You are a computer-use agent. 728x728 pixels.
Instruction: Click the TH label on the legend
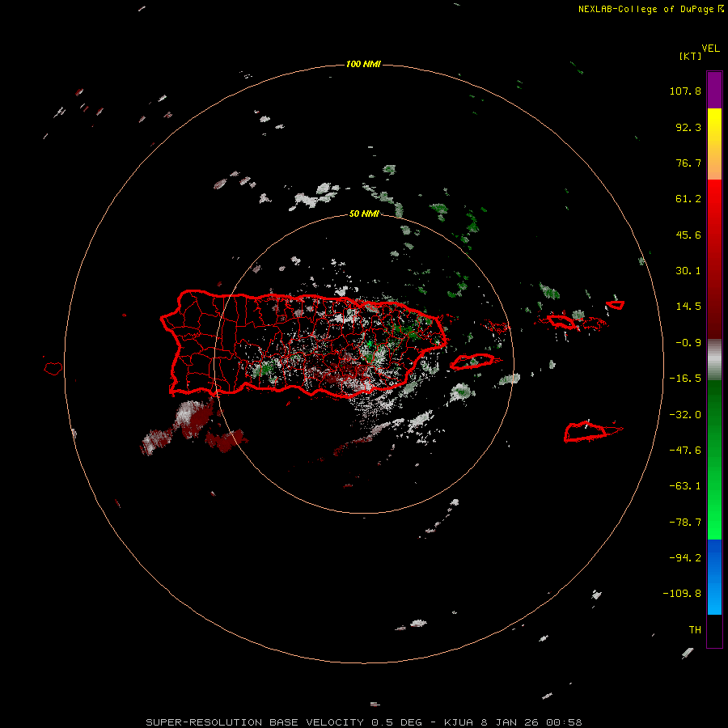(x=695, y=630)
